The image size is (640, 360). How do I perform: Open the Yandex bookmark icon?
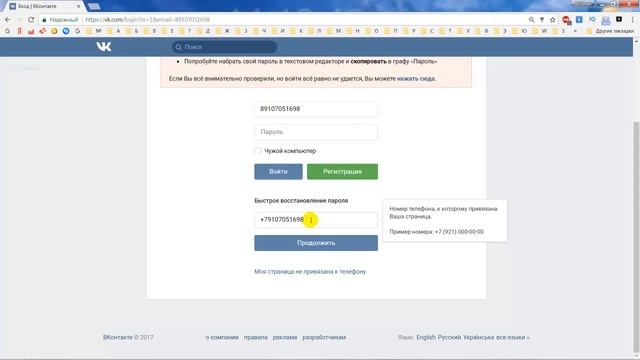pos(19,31)
